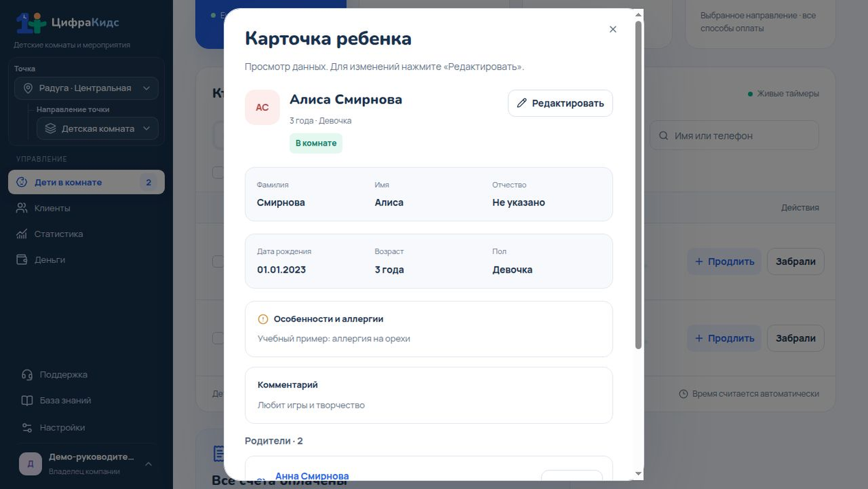Click the badge 2 on Дети в комнате
This screenshot has width=868, height=489.
(x=148, y=182)
